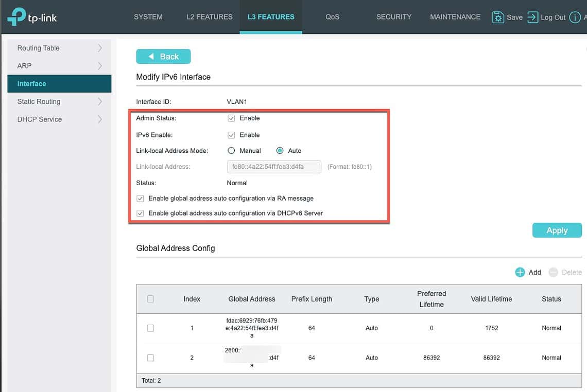Uncheck global address auto configuration via RA message
Image resolution: width=587 pixels, height=392 pixels.
coord(140,198)
